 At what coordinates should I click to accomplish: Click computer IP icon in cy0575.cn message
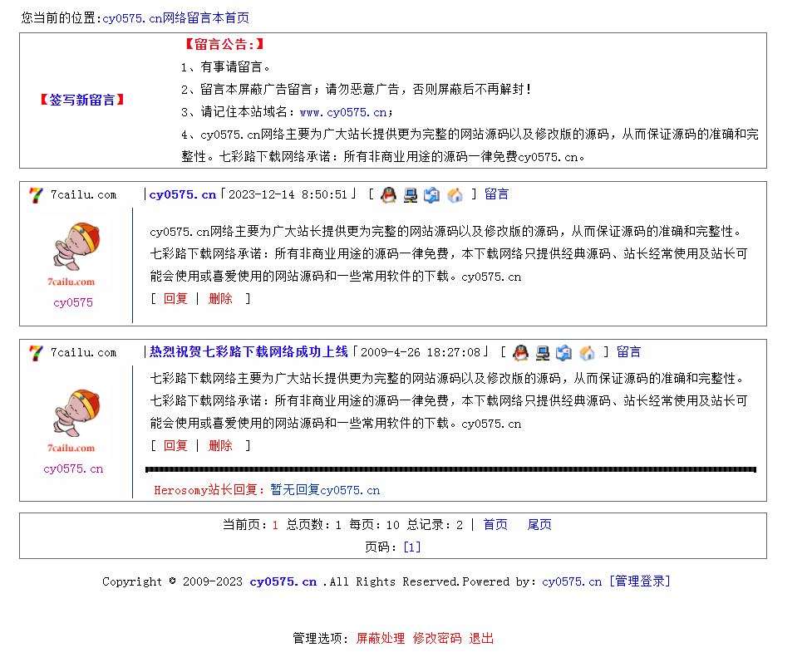click(x=411, y=195)
